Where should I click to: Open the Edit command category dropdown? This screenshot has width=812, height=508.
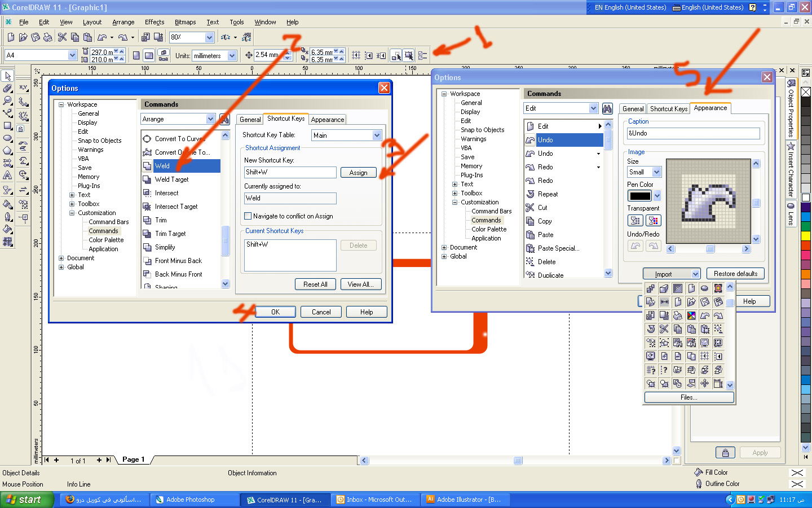(593, 108)
